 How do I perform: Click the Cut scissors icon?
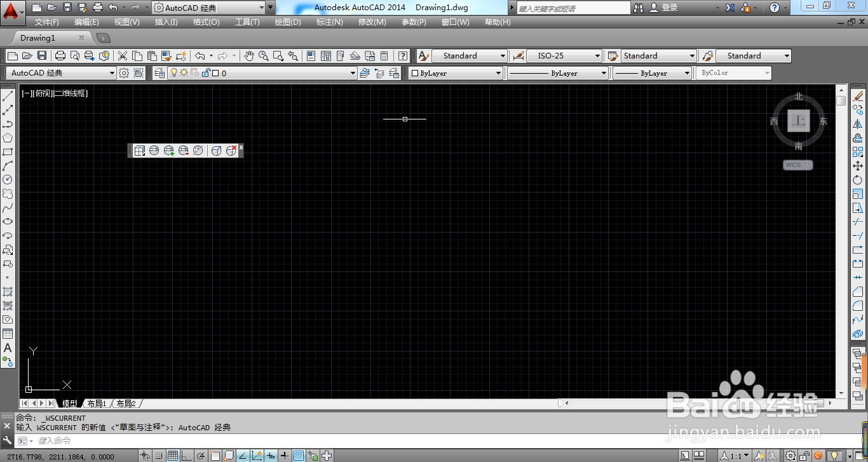[x=123, y=56]
